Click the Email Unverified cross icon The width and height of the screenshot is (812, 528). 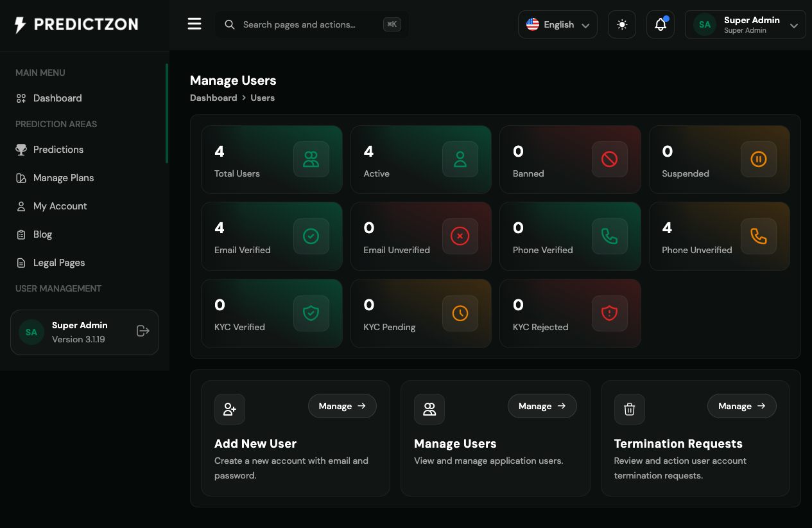[460, 236]
